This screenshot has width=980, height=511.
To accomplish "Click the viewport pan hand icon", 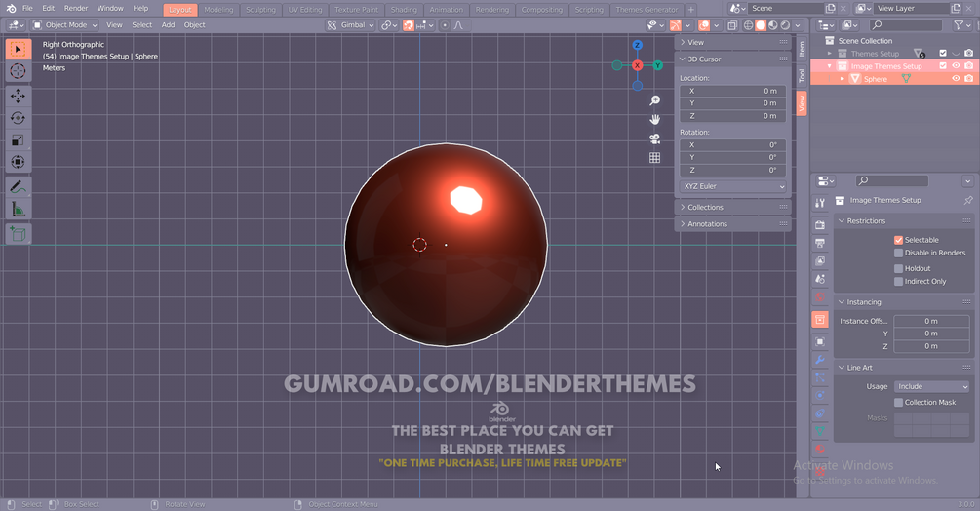I will point(654,119).
